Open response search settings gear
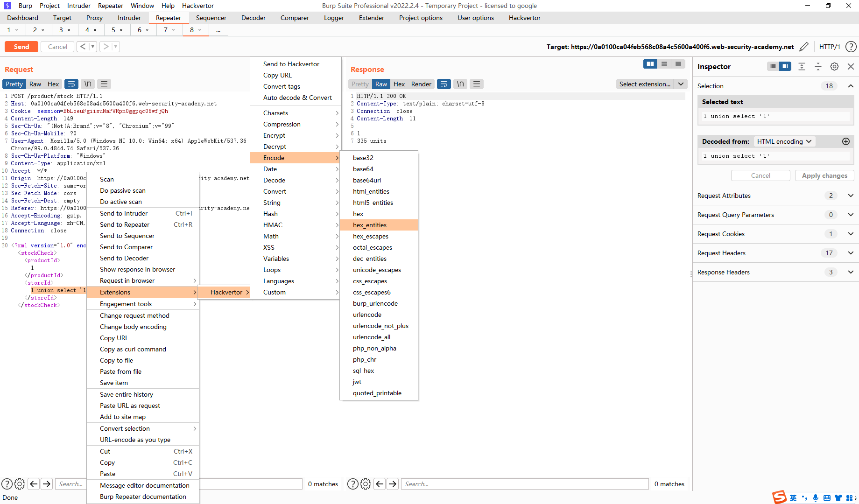This screenshot has width=859, height=504. pyautogui.click(x=366, y=484)
